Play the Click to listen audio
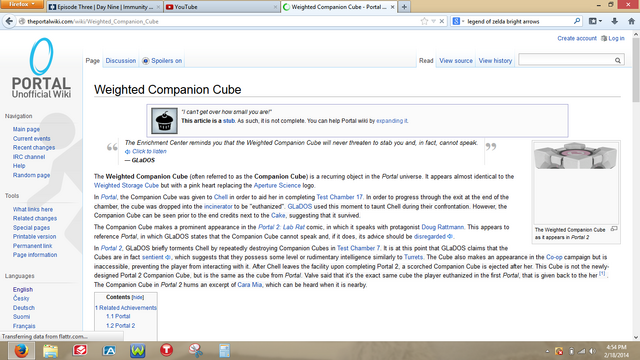Screen dimensions: 640x360 146,151
